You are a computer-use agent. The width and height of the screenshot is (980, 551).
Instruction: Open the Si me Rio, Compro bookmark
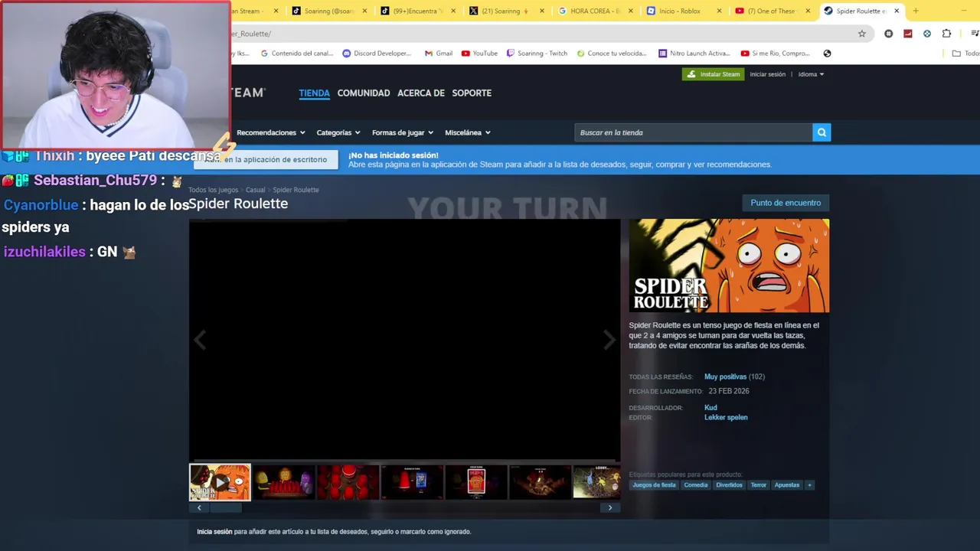pos(775,54)
